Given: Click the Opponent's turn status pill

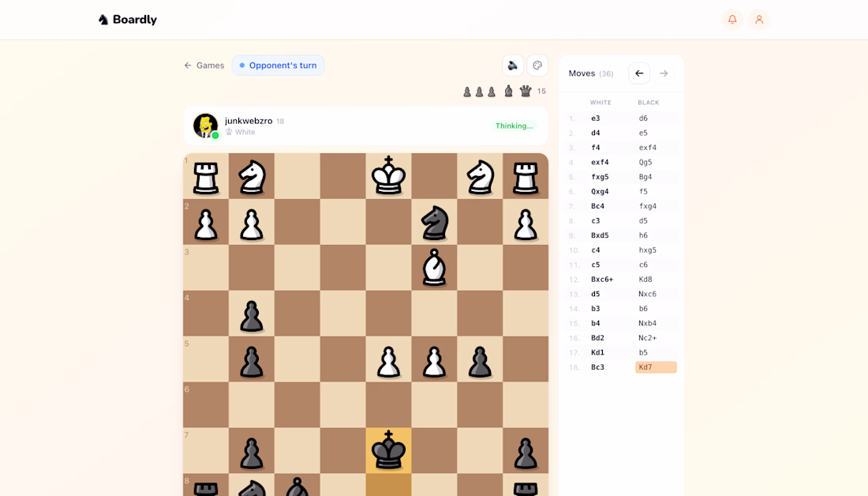Looking at the screenshot, I should click(x=278, y=66).
